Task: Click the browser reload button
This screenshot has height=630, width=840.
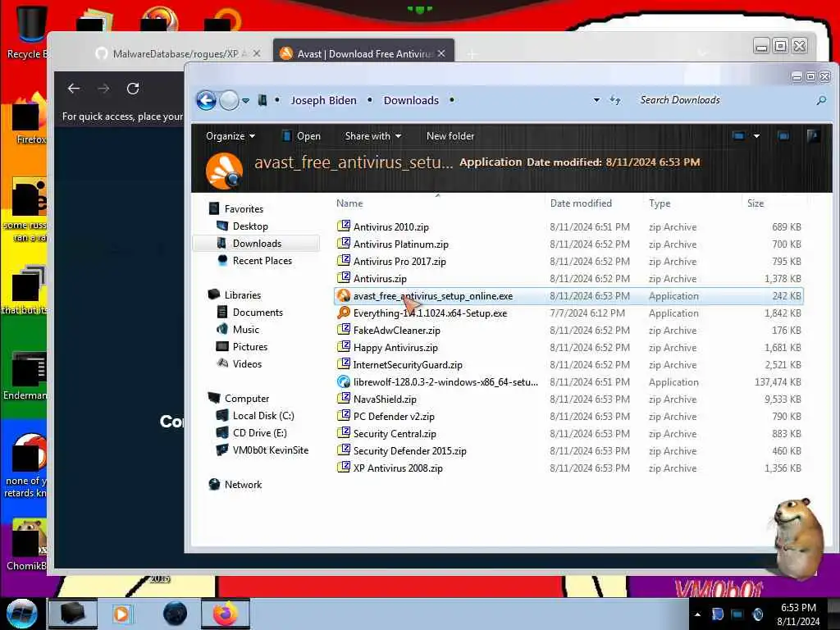Action: coord(133,89)
